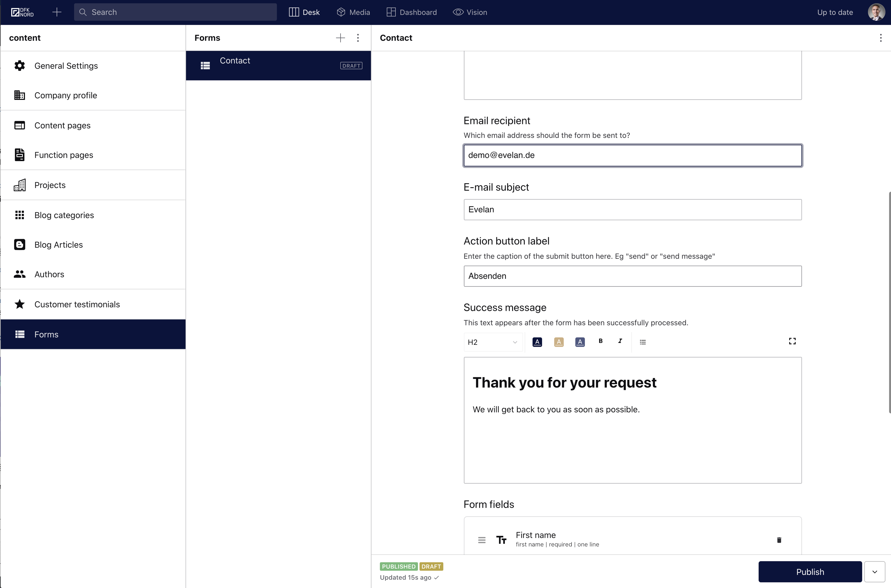
Task: Expand publish actions chevron menu
Action: tap(875, 572)
